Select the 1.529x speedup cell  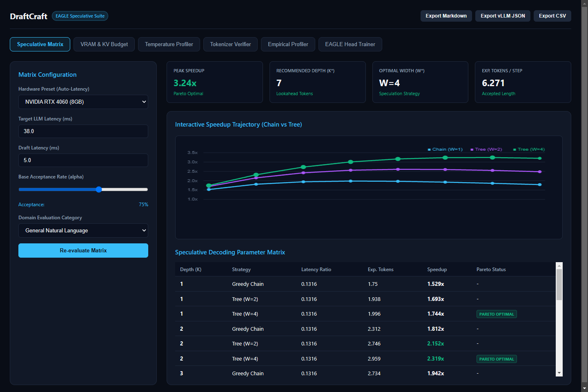[x=436, y=284]
